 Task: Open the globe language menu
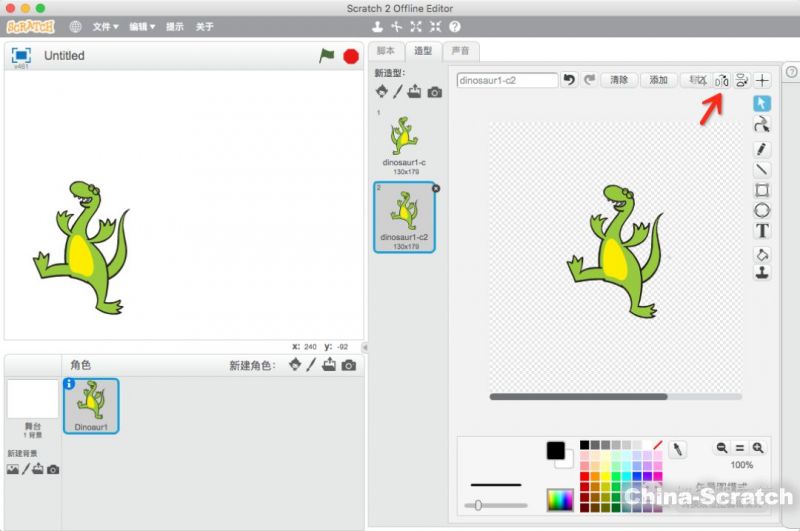(76, 27)
